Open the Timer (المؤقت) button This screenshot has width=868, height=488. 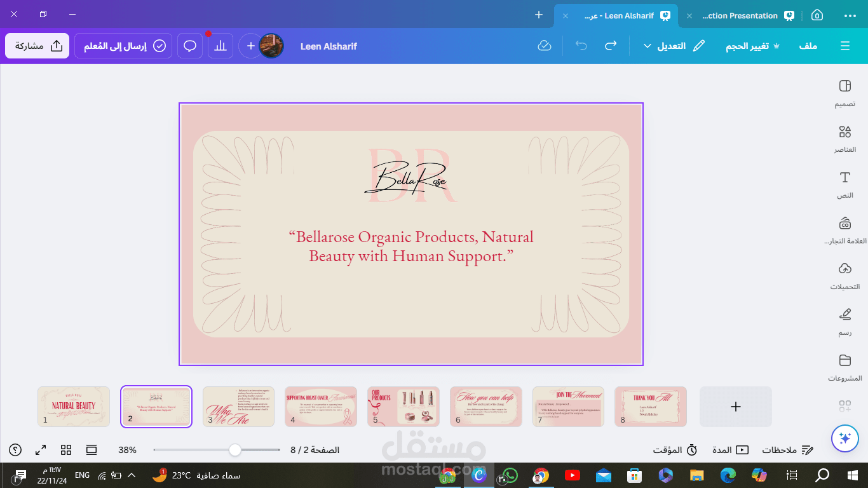(675, 450)
